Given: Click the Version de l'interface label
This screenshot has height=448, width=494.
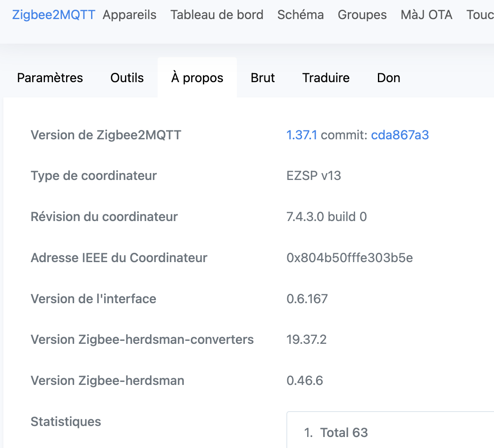Looking at the screenshot, I should pyautogui.click(x=94, y=299).
